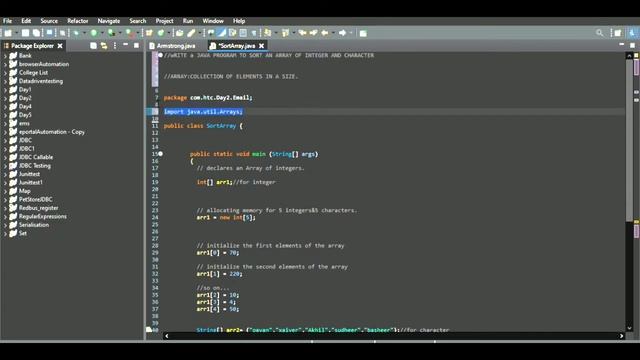
Task: Open the Debug button dropdown arrow
Action: pos(84,33)
